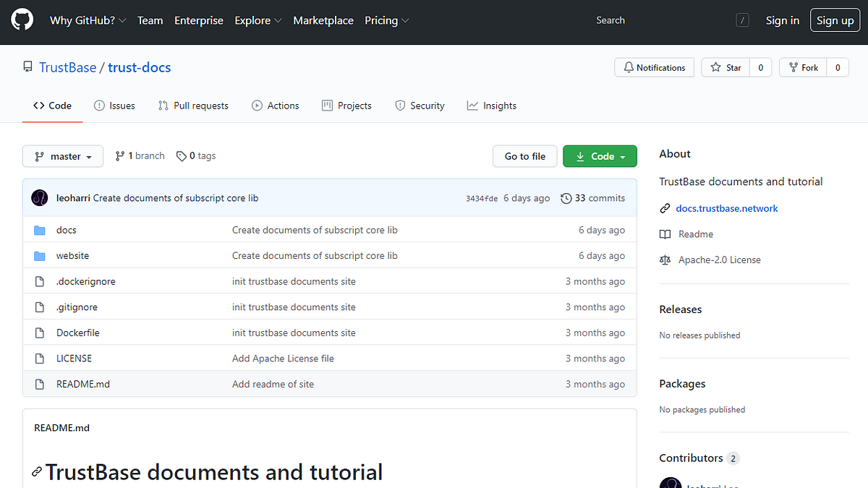The height and width of the screenshot is (488, 868).
Task: Open the Dockerfile file name
Action: tap(78, 333)
